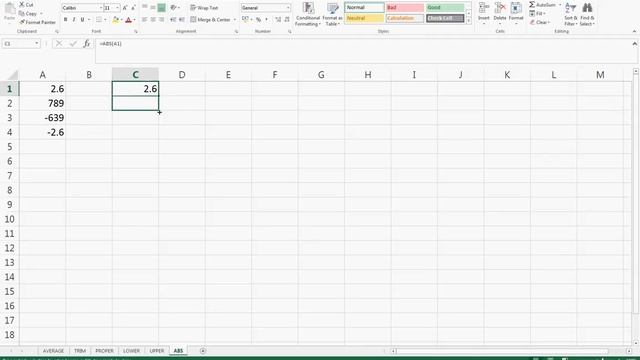Click the Increase Font Size icon
The width and height of the screenshot is (640, 360).
tap(125, 8)
